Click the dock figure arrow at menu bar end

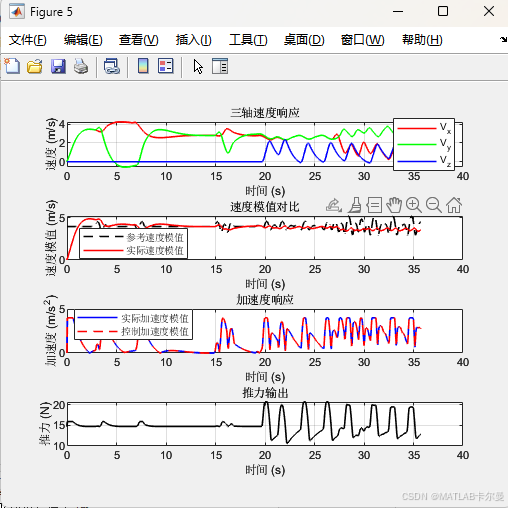(x=503, y=40)
